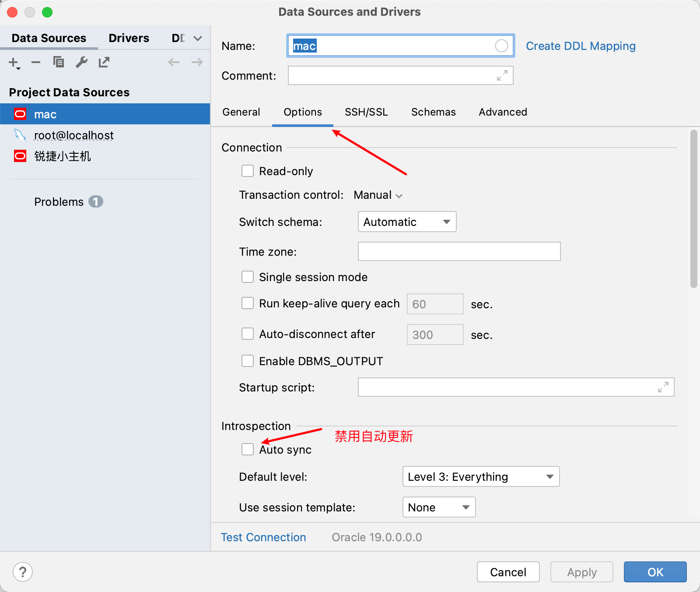The height and width of the screenshot is (592, 700).
Task: Switch to the Drivers tab
Action: pos(129,38)
